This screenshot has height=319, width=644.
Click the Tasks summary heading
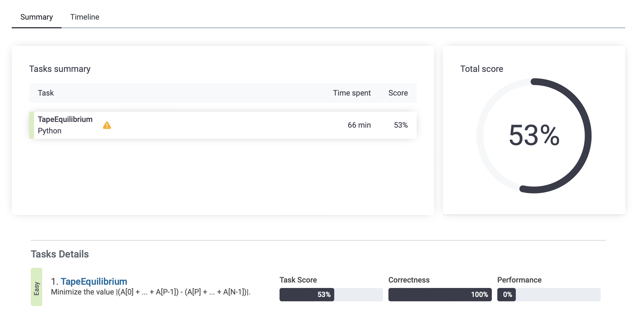coord(60,69)
